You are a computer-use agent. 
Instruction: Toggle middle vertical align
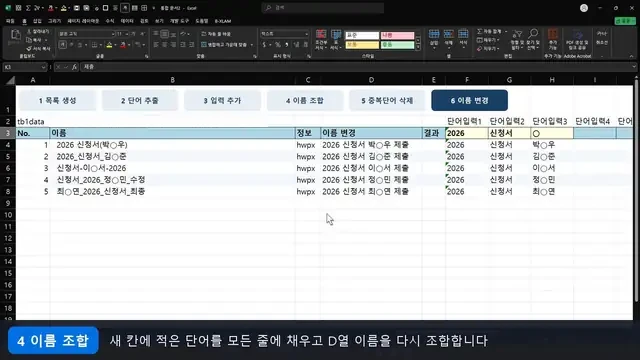point(164,33)
